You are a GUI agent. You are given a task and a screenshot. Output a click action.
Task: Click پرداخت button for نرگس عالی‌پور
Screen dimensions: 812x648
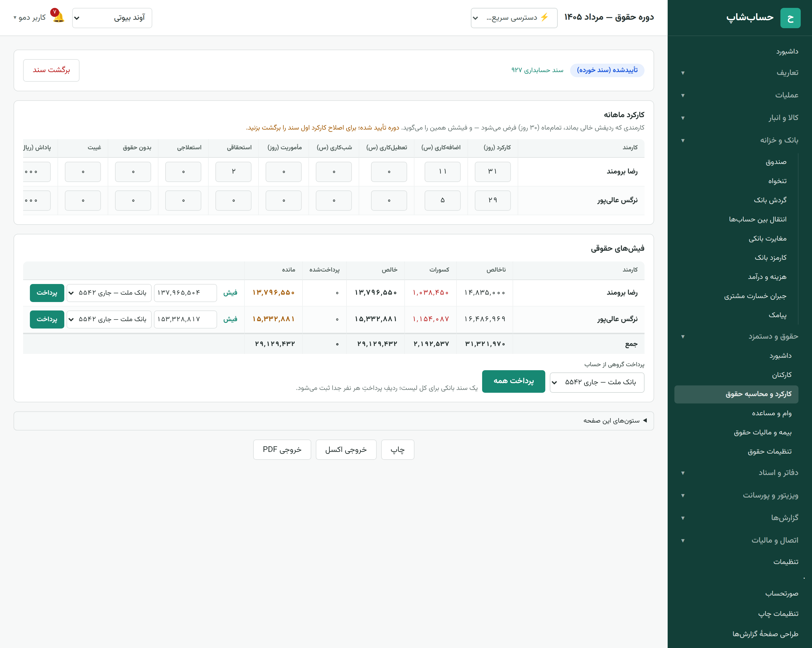(x=47, y=319)
